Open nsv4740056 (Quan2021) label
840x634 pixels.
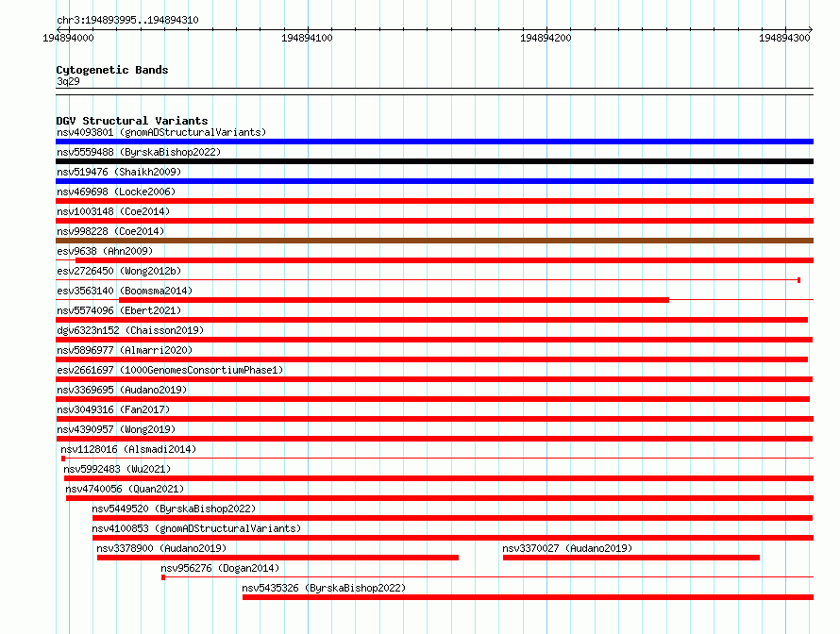125,489
